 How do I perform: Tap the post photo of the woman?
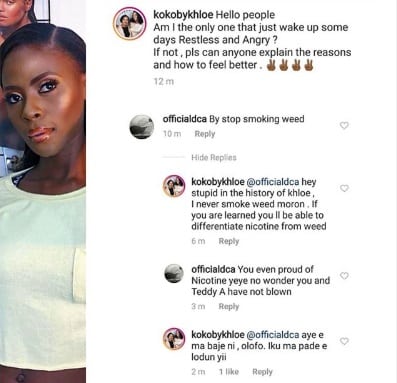click(x=43, y=191)
